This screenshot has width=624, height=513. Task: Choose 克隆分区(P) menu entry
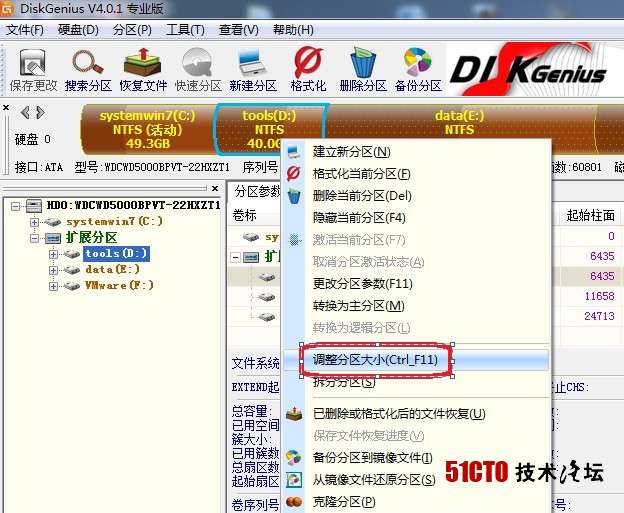[x=417, y=502]
